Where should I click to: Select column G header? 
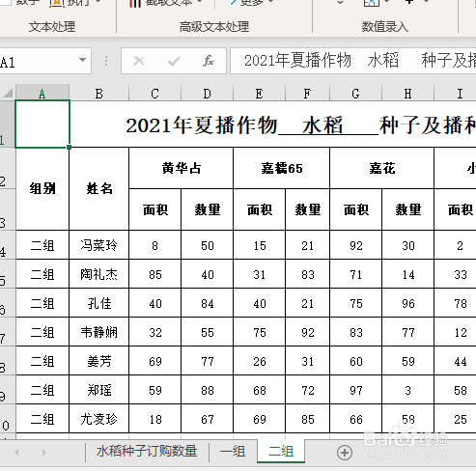pos(355,94)
